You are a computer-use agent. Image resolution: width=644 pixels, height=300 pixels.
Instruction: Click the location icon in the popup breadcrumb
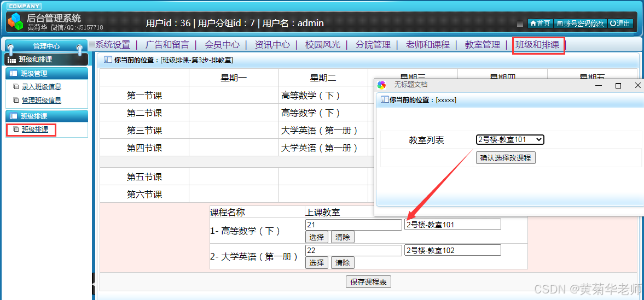[385, 99]
